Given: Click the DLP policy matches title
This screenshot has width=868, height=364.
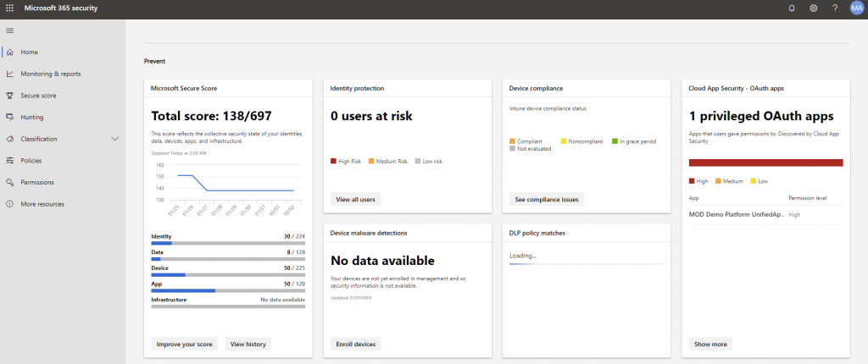Looking at the screenshot, I should pos(537,233).
